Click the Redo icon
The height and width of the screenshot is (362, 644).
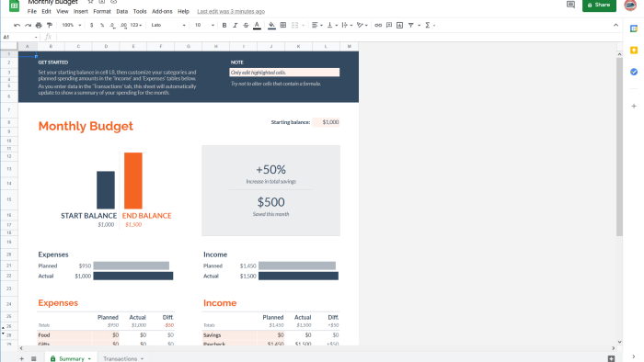(28, 26)
